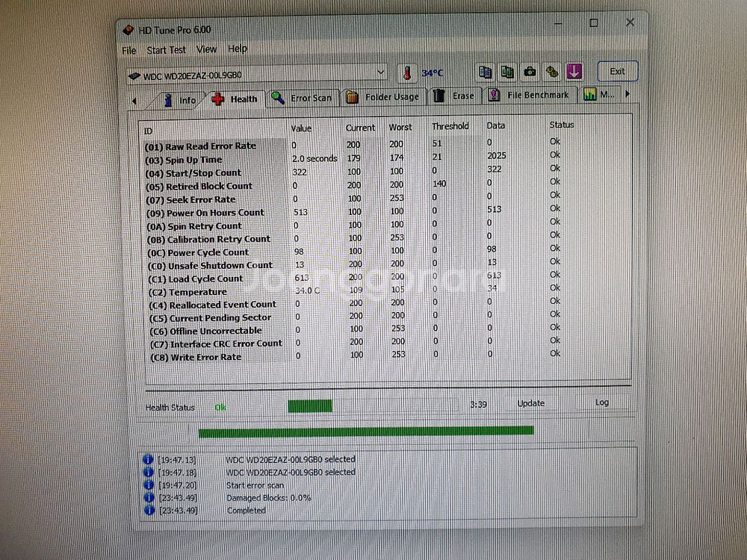
Task: Click the info icon beside the Completed entry
Action: 149,510
